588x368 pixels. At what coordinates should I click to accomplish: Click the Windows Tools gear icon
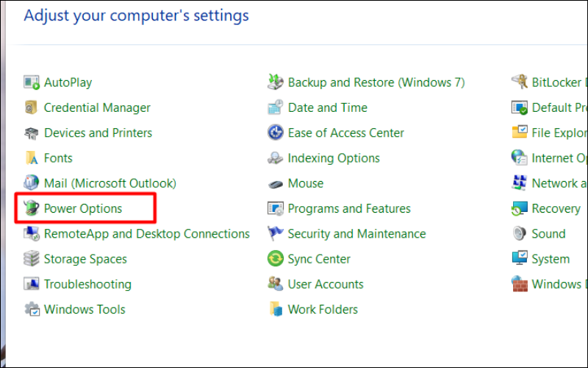click(x=32, y=310)
